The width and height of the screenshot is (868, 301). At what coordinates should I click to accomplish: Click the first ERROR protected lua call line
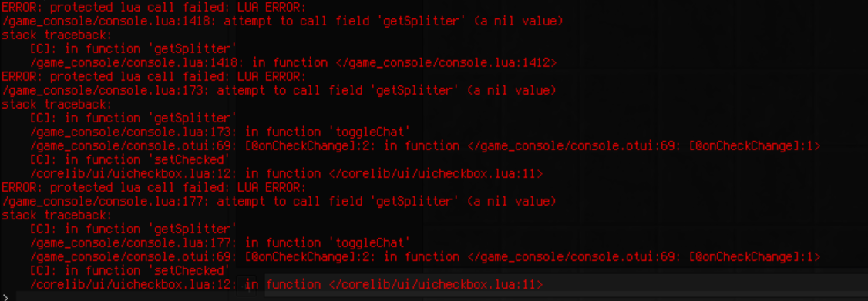point(154,7)
